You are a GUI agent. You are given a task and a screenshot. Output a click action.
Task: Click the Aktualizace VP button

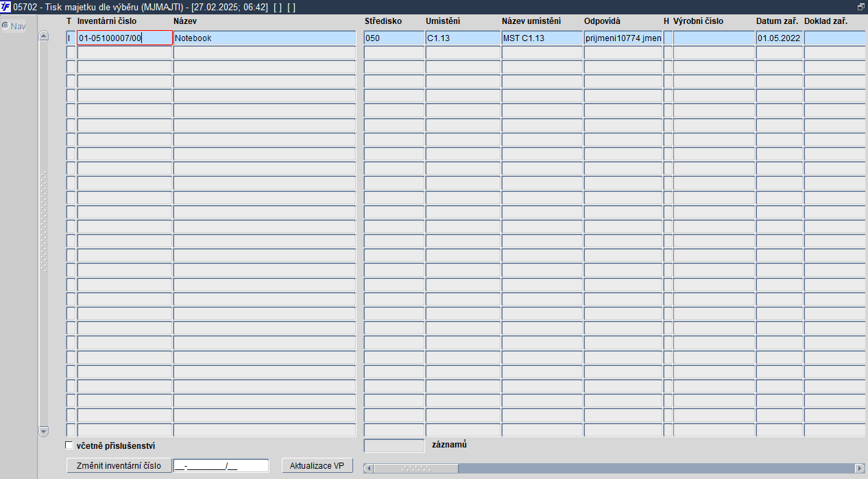tap(317, 466)
